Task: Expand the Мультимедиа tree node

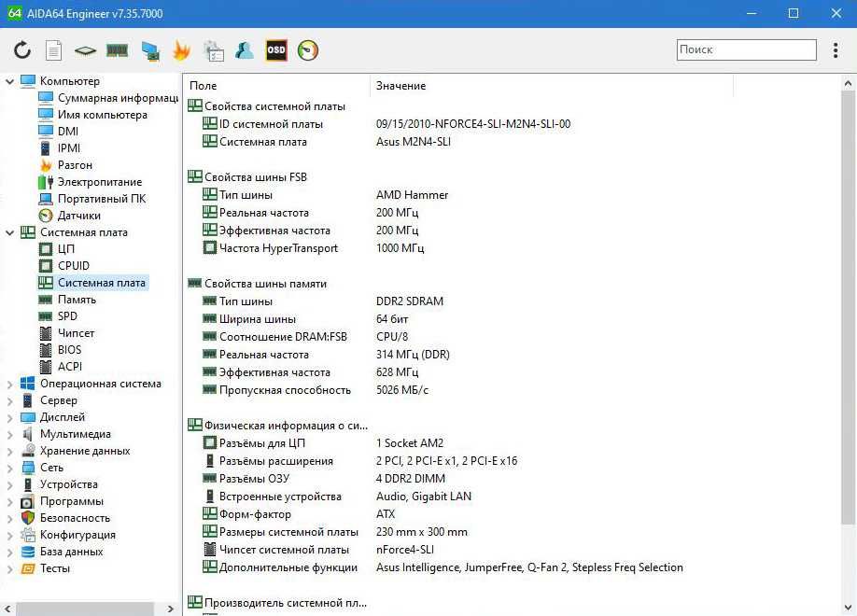Action: pyautogui.click(x=10, y=435)
